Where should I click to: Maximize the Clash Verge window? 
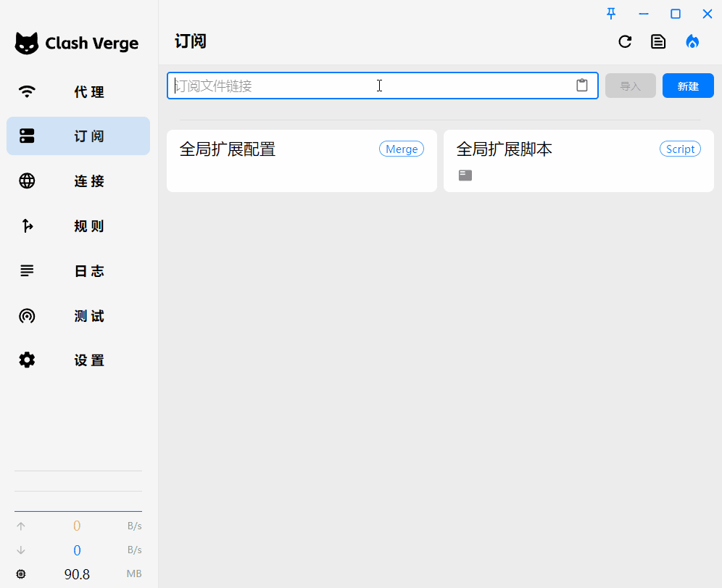click(x=676, y=14)
